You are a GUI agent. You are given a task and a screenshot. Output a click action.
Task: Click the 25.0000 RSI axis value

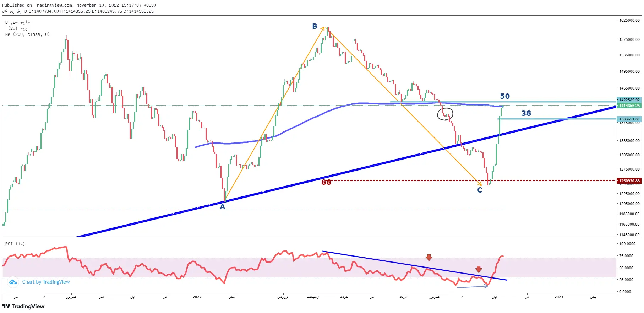[x=626, y=280]
